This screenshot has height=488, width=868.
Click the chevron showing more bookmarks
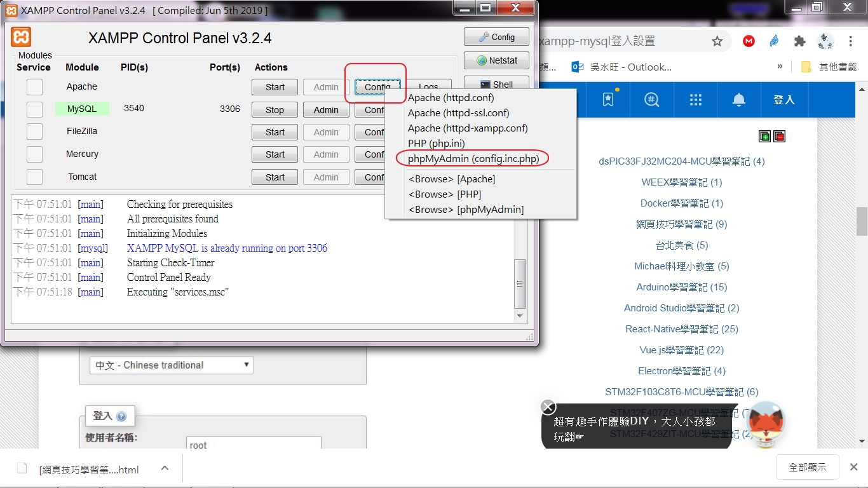pos(779,67)
